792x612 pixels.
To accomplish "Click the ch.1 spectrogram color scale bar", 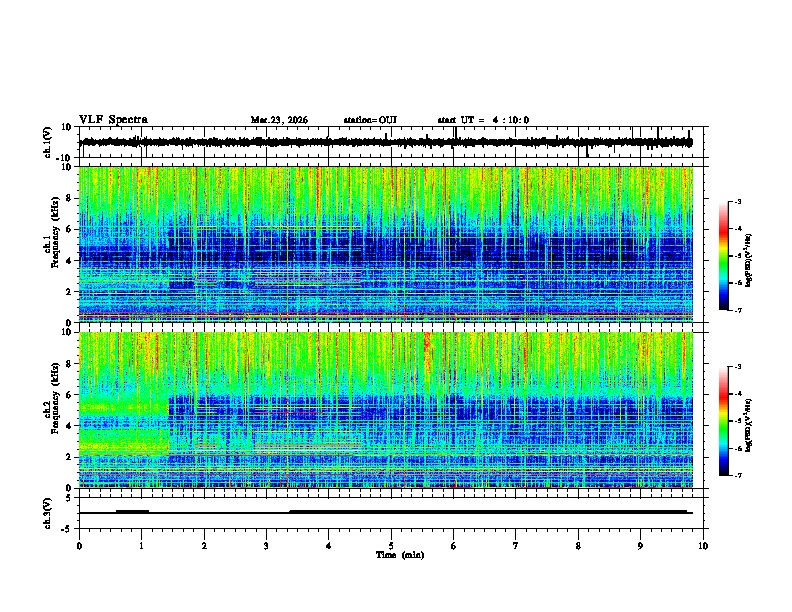I will tap(723, 256).
